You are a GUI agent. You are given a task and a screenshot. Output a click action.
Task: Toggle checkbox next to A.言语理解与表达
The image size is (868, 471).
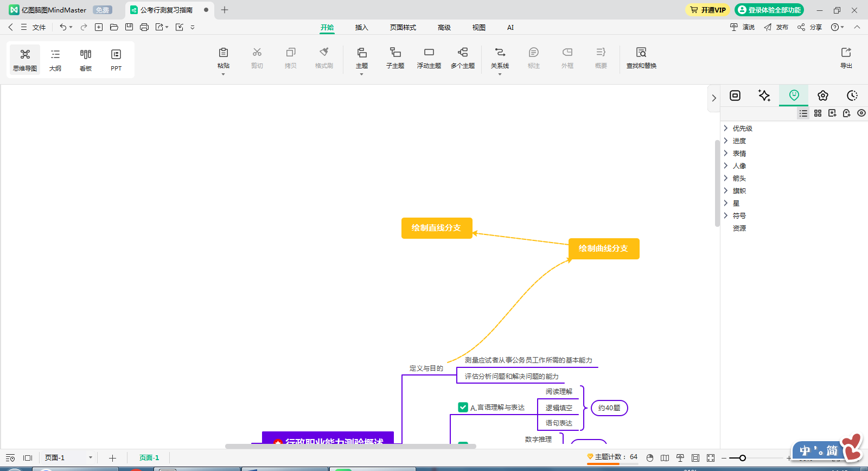click(x=463, y=407)
